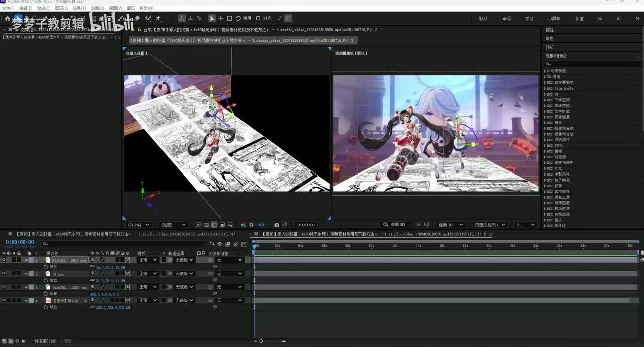Image resolution: width=644 pixels, height=347 pixels.
Task: Select the arrow selection tool beside axis icons
Action: (212, 19)
